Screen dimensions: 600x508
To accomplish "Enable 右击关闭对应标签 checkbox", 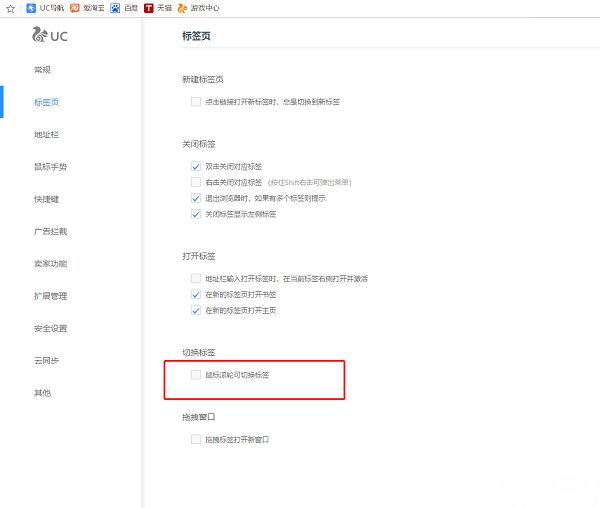I will click(x=196, y=182).
